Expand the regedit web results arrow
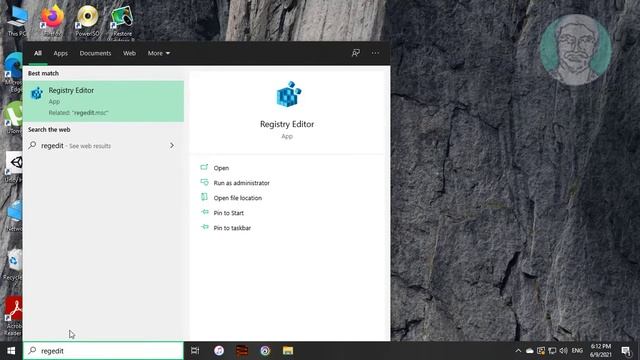 click(x=172, y=146)
